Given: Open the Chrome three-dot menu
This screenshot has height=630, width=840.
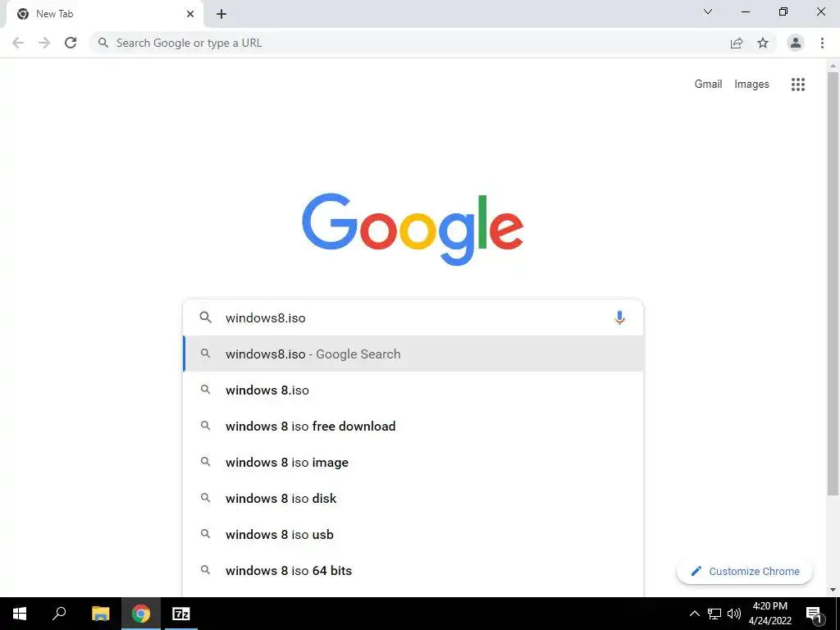Looking at the screenshot, I should [822, 43].
